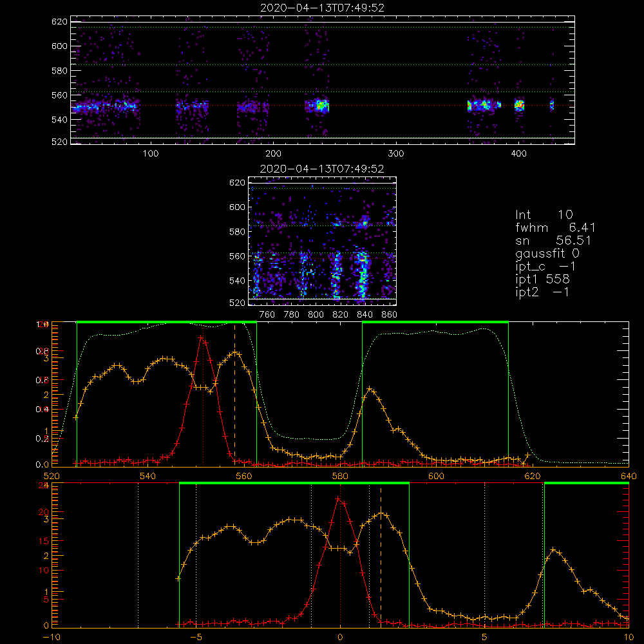Screen dimensions: 644x644
Task: Select the 'ipt_c -1' parameter text
Action: point(545,267)
